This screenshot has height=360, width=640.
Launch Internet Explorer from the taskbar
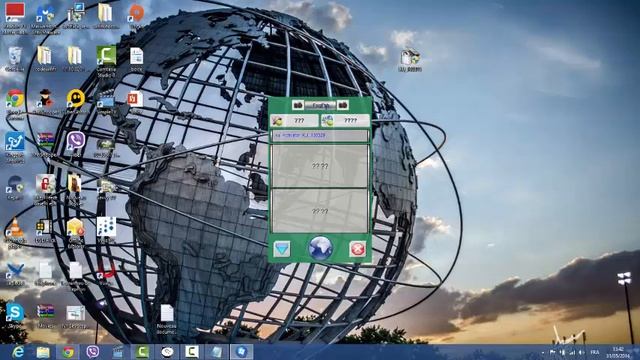click(18, 352)
